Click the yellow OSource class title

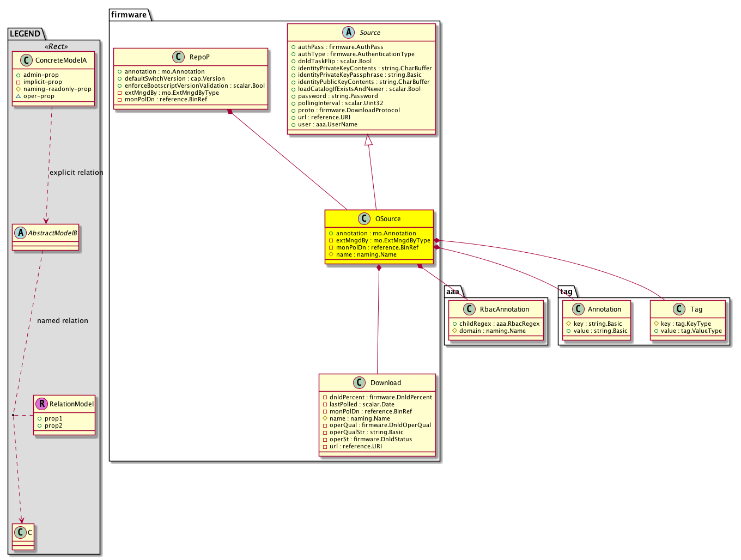pyautogui.click(x=387, y=218)
